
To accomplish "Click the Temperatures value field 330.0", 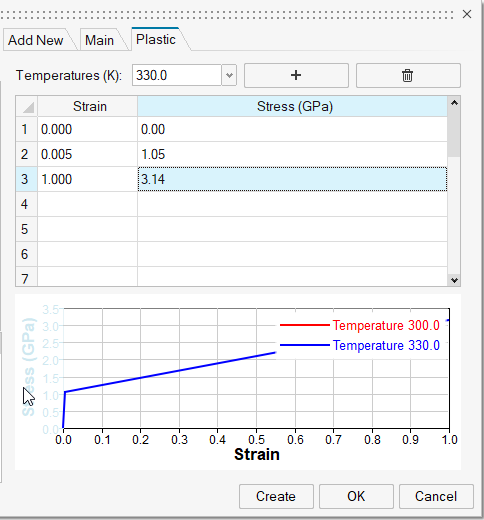I will click(x=177, y=75).
